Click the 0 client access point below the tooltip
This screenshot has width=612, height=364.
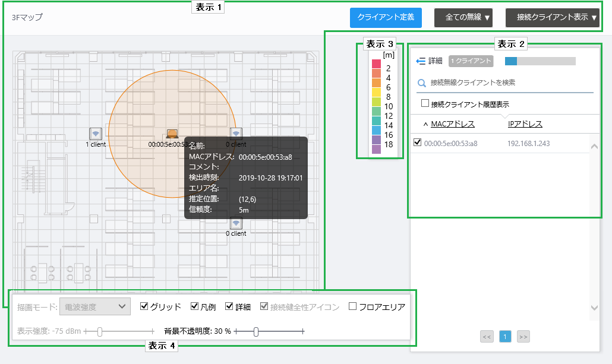[x=236, y=223]
